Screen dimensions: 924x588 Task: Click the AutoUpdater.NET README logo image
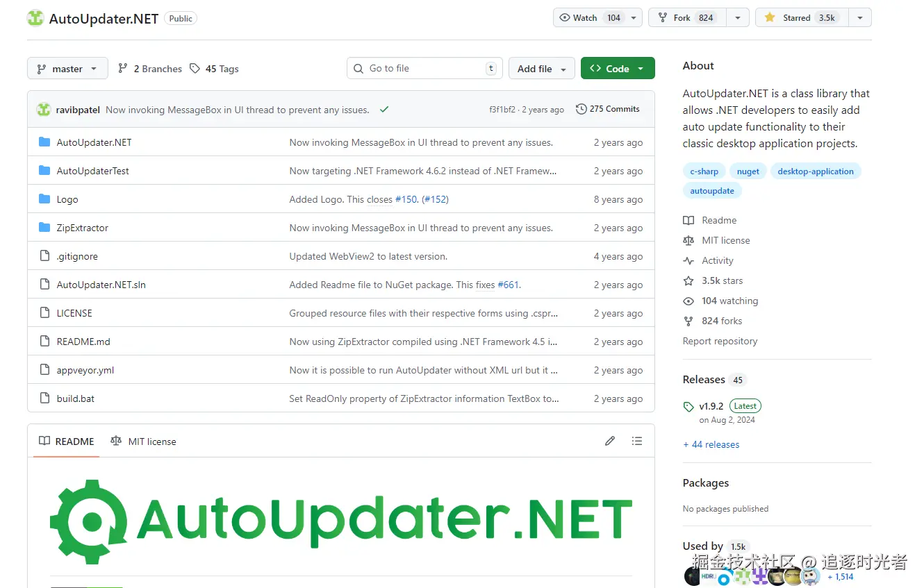tap(340, 521)
